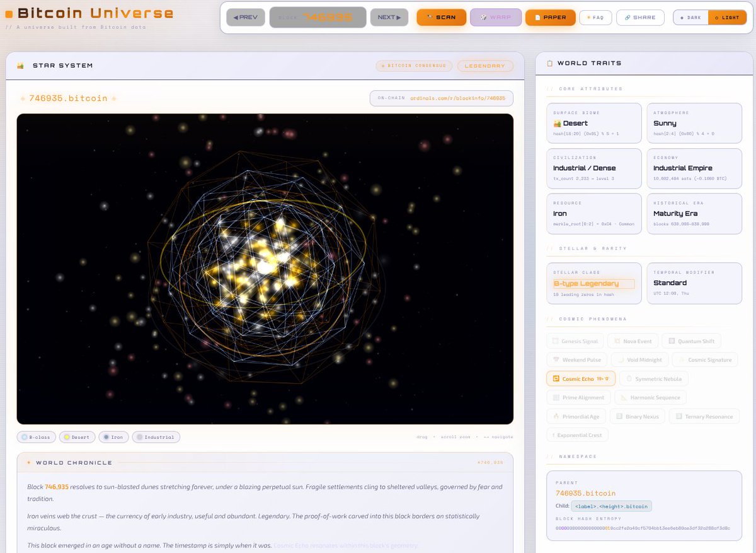Image resolution: width=756 pixels, height=553 pixels.
Task: Select the Temporal Modifier Standard card
Action: coord(694,282)
